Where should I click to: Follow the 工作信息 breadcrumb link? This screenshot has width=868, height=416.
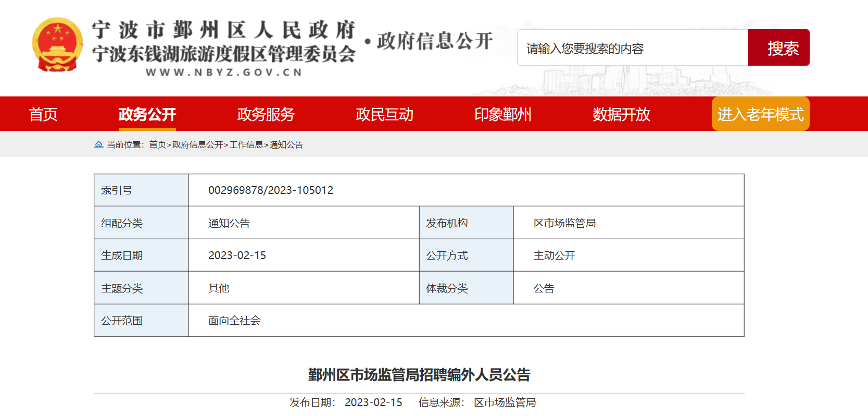click(246, 144)
